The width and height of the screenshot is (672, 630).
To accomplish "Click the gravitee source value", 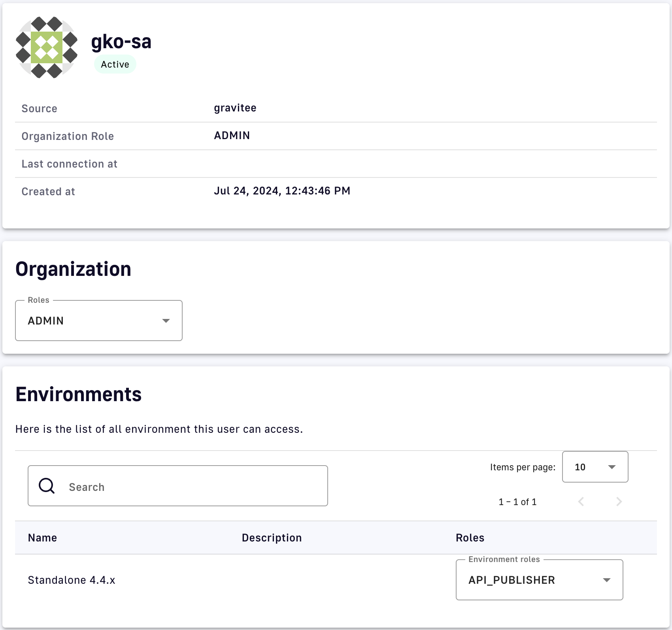I will pos(235,108).
